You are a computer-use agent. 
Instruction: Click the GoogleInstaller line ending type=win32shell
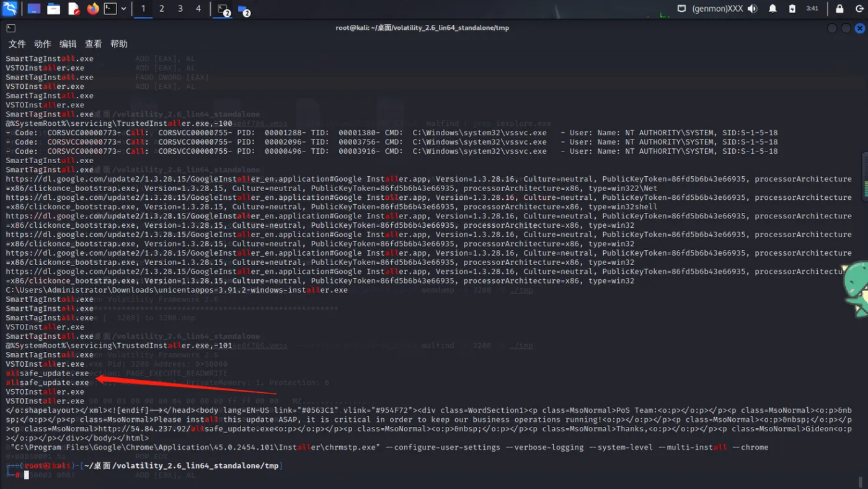429,202
